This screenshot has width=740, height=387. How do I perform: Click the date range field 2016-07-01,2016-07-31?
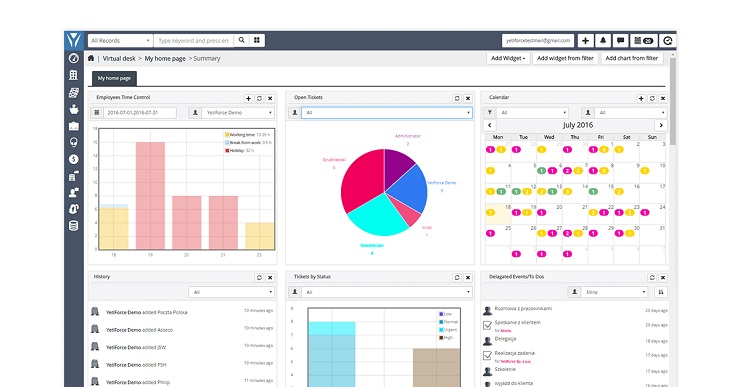coord(141,113)
